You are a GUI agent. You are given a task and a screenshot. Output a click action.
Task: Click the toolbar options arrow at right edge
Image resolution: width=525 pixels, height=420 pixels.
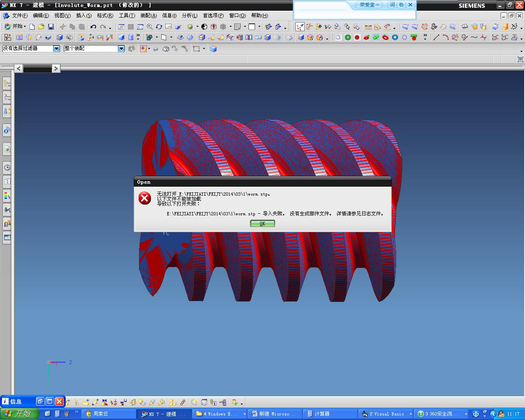point(521,51)
